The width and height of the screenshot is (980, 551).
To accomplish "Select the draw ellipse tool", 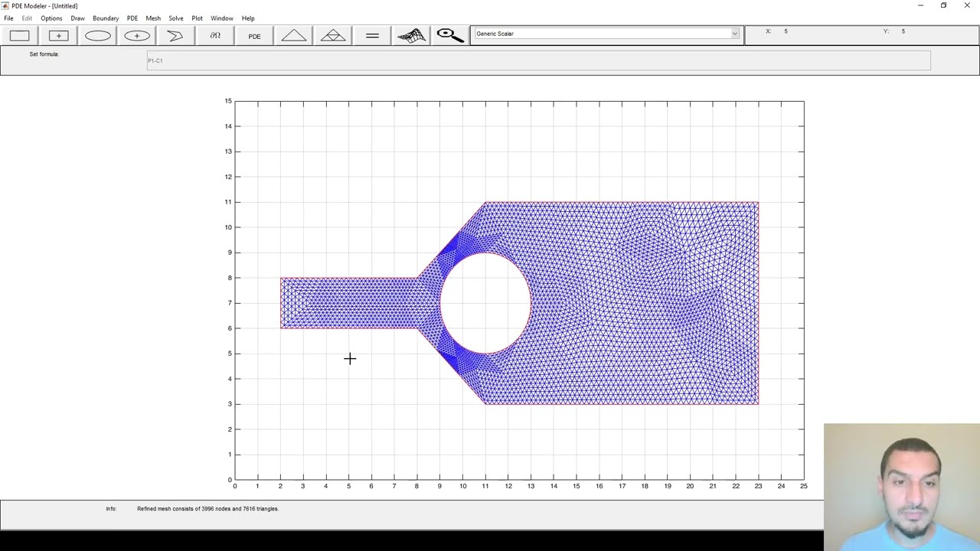I will (98, 36).
